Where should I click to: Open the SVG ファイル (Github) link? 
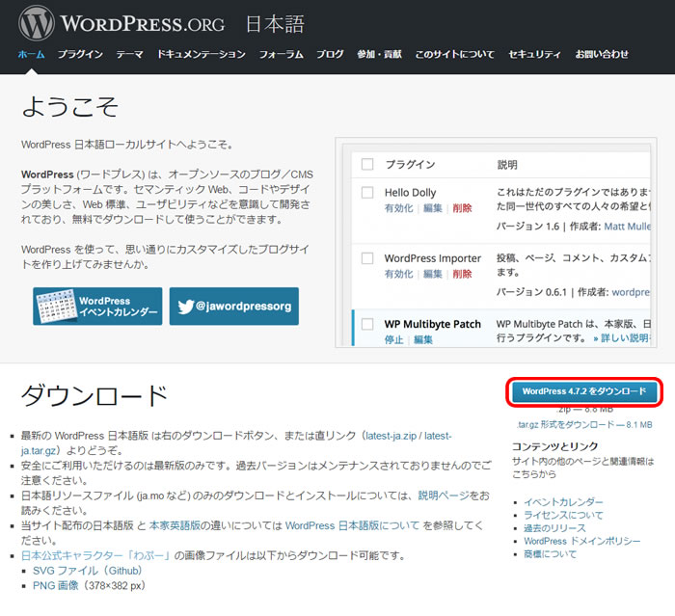click(x=88, y=571)
